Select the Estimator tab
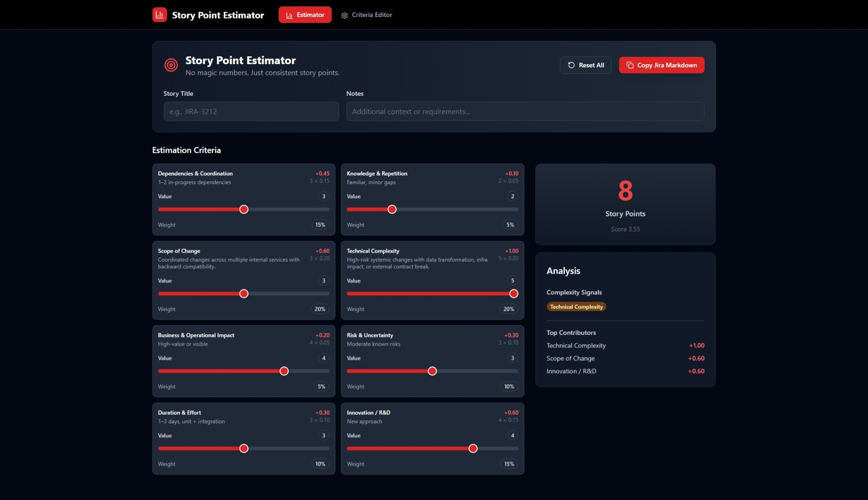868x500 pixels. [305, 15]
